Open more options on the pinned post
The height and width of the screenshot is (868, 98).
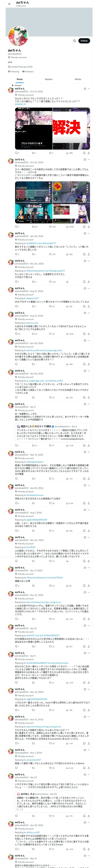(89, 89)
